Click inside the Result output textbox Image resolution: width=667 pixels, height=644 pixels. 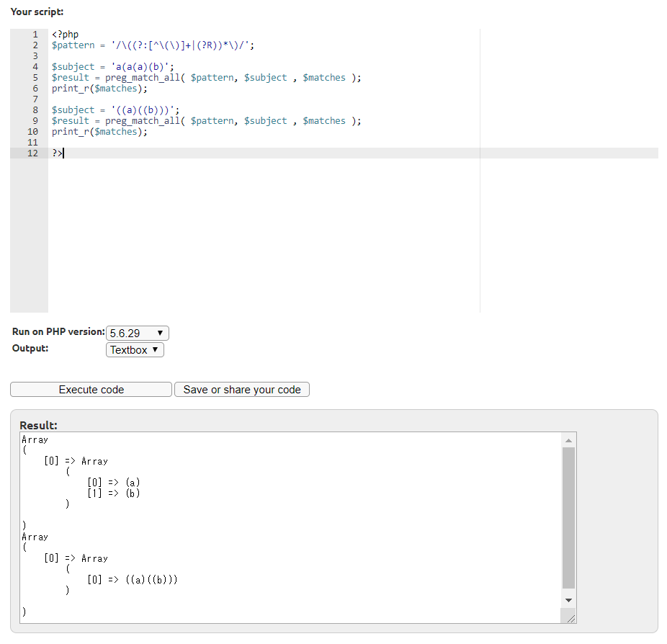pyautogui.click(x=324, y=519)
